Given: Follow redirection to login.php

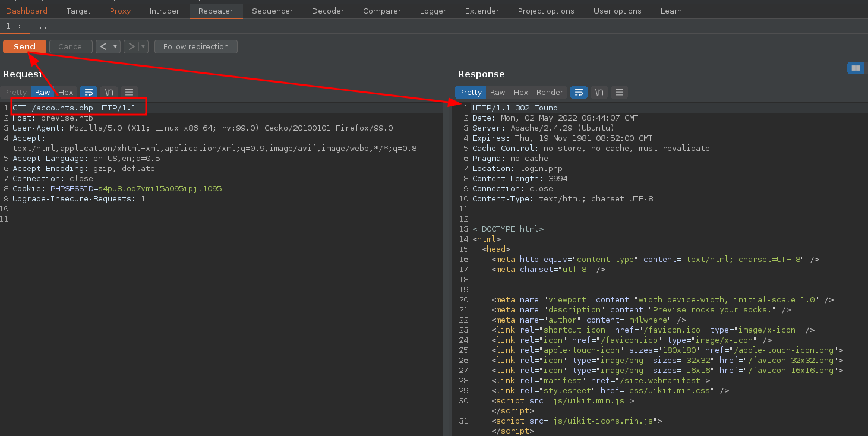Looking at the screenshot, I should tap(196, 46).
